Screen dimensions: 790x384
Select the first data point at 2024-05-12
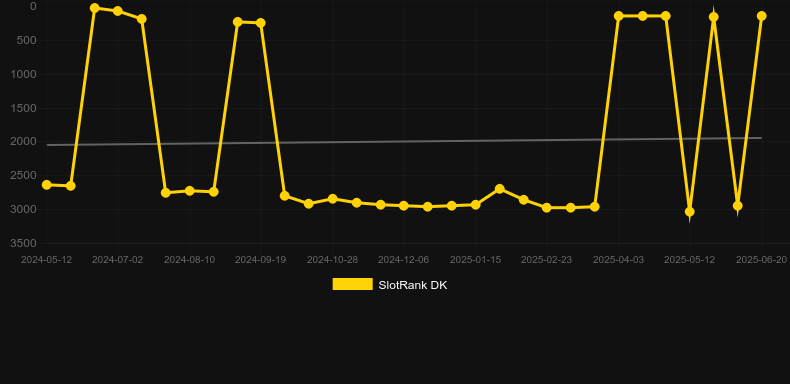click(46, 185)
